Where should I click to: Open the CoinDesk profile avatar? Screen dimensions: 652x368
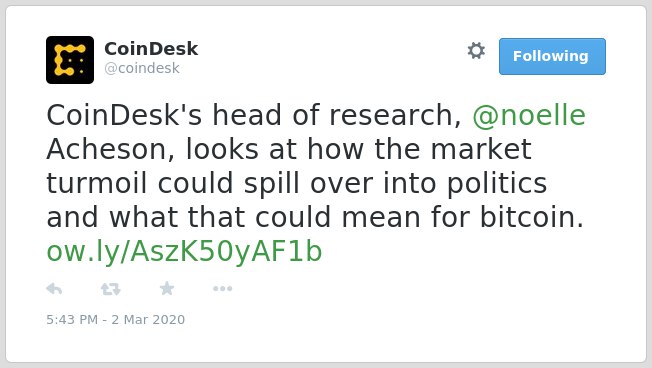[70, 60]
